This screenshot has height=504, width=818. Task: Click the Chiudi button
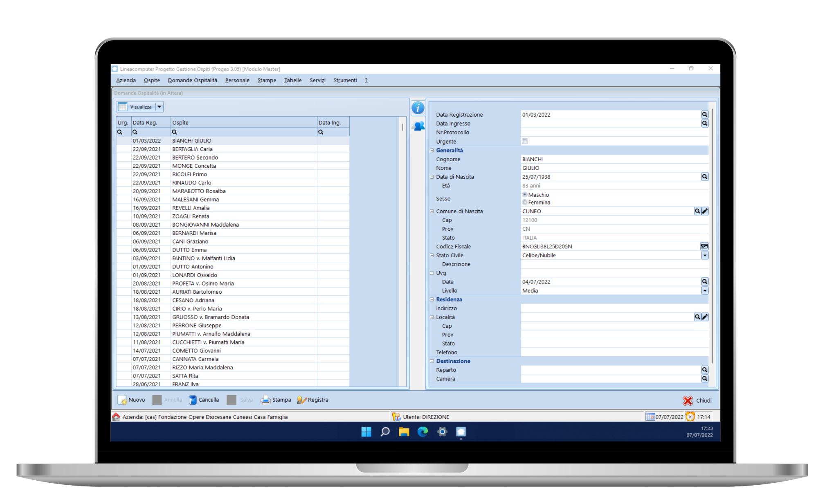click(697, 400)
